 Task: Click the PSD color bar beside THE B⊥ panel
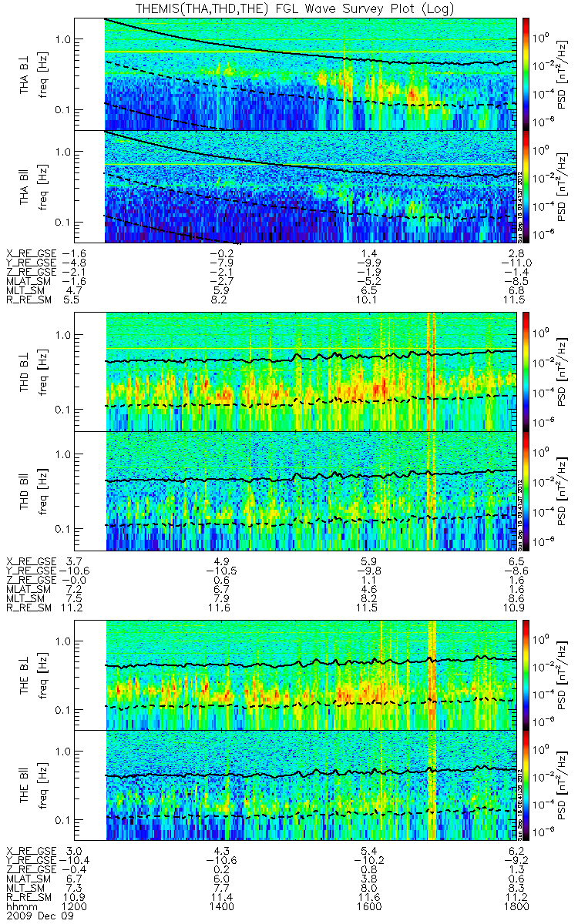[526, 676]
